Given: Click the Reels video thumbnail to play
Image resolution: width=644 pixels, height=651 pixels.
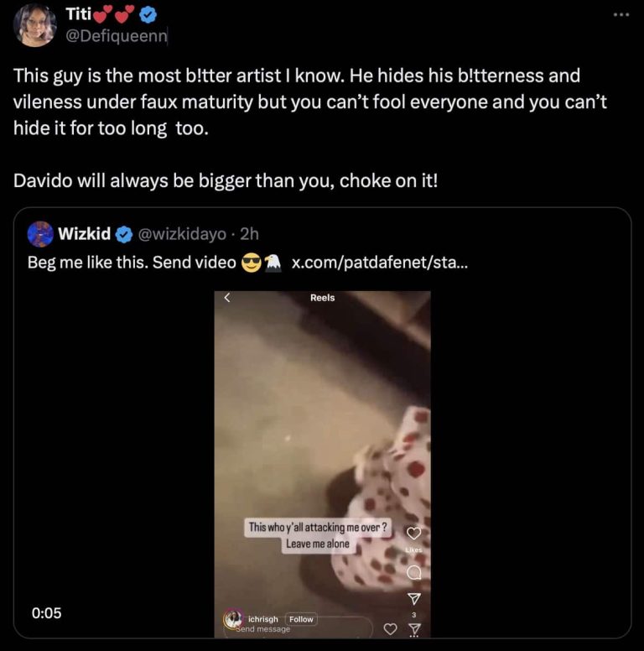Looking at the screenshot, I should 323,436.
